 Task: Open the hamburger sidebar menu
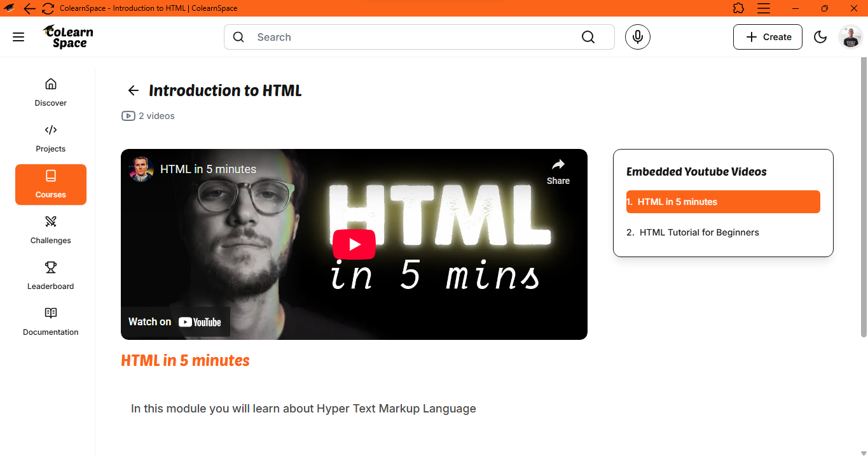[x=18, y=37]
